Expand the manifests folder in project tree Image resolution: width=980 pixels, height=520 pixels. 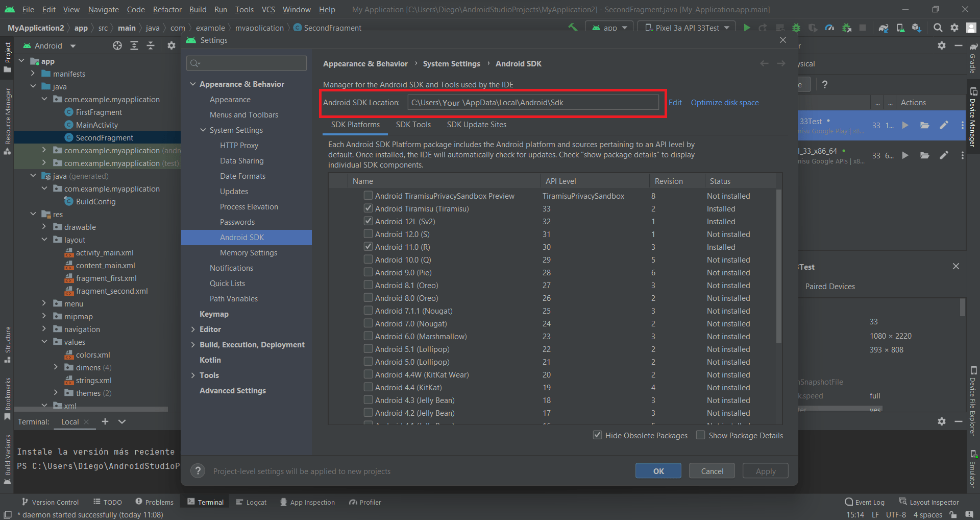(x=33, y=74)
